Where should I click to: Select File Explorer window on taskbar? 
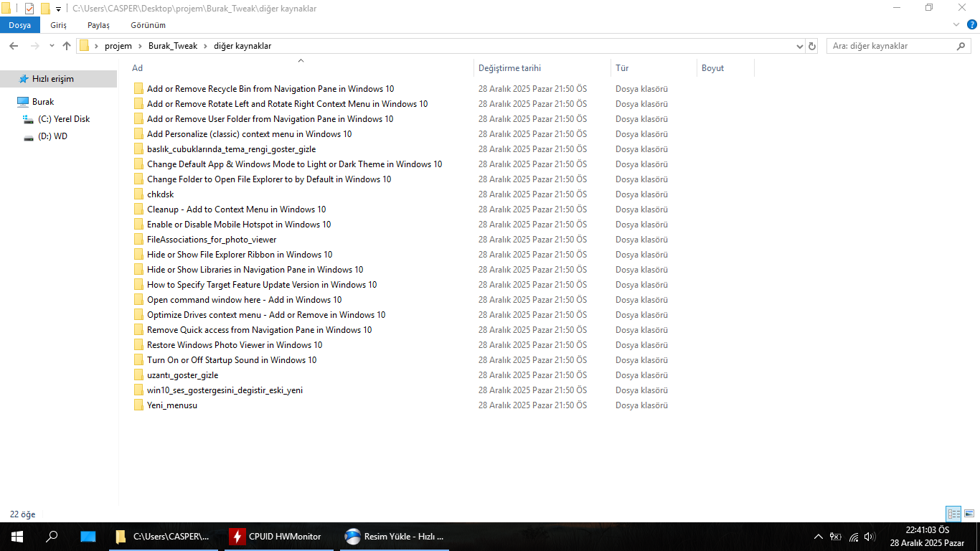164,536
